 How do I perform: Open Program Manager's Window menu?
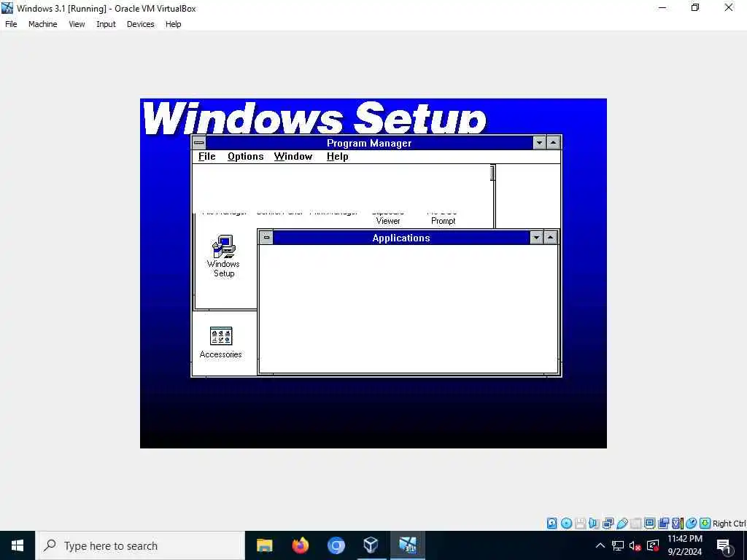coord(293,156)
